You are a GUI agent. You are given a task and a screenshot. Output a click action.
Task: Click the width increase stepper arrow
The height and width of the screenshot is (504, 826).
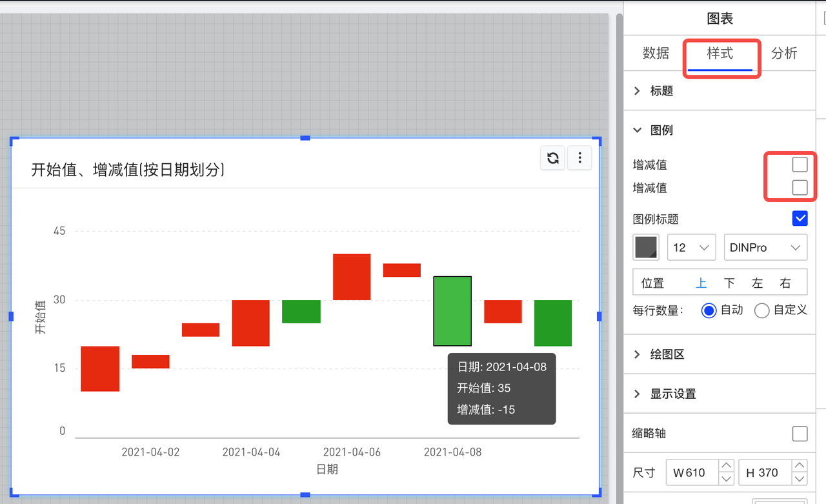click(x=726, y=466)
